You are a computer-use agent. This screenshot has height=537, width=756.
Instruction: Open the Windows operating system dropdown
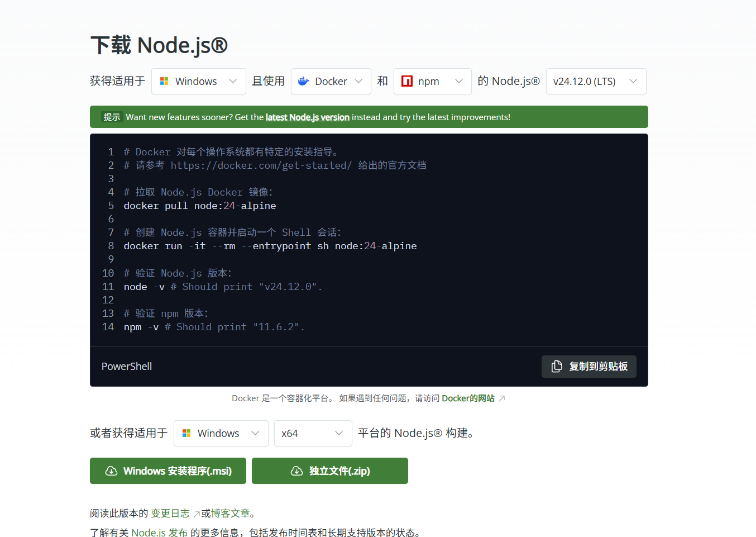(198, 81)
